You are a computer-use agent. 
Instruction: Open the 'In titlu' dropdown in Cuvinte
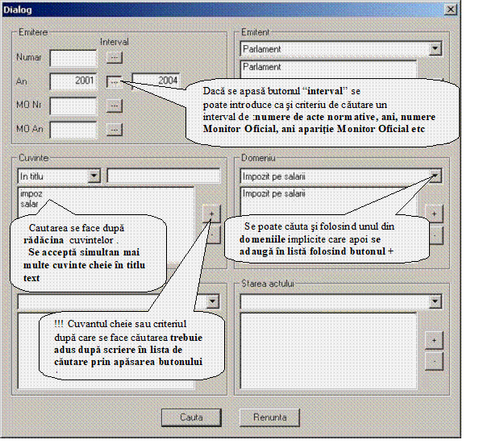tap(94, 176)
